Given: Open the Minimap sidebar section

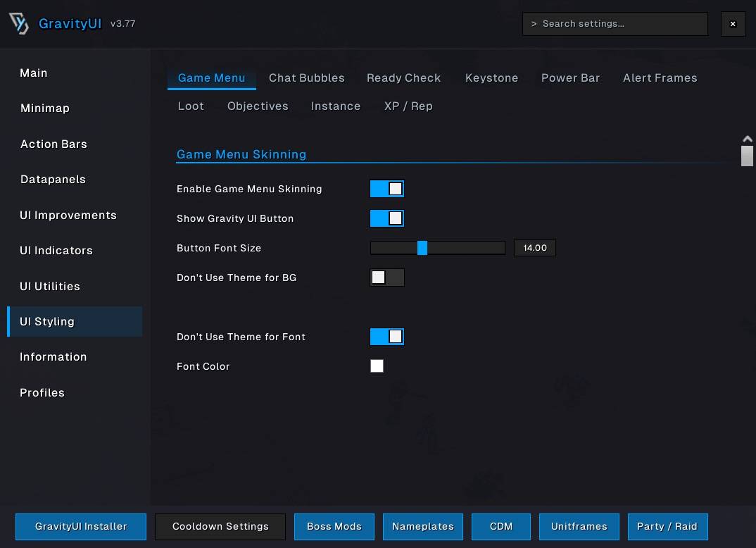Looking at the screenshot, I should click(75, 108).
